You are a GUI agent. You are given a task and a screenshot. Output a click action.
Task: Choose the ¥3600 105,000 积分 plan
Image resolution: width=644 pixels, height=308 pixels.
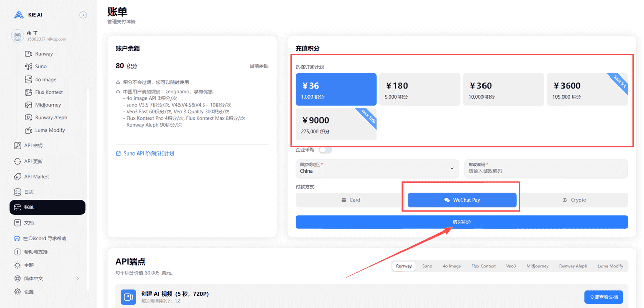(587, 90)
